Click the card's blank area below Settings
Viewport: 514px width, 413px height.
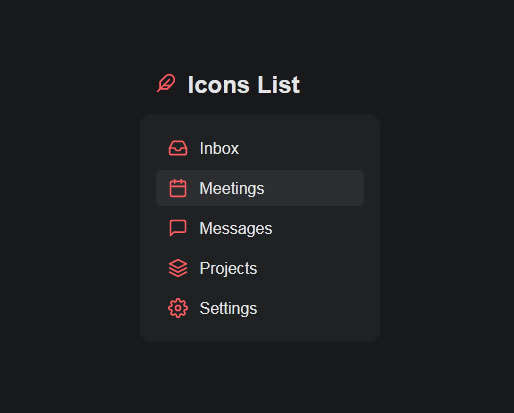260,333
